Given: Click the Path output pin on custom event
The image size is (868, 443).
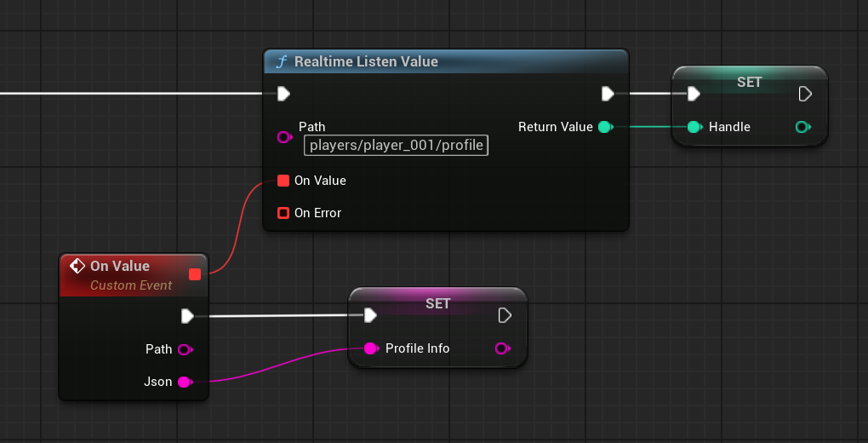Looking at the screenshot, I should click(184, 349).
